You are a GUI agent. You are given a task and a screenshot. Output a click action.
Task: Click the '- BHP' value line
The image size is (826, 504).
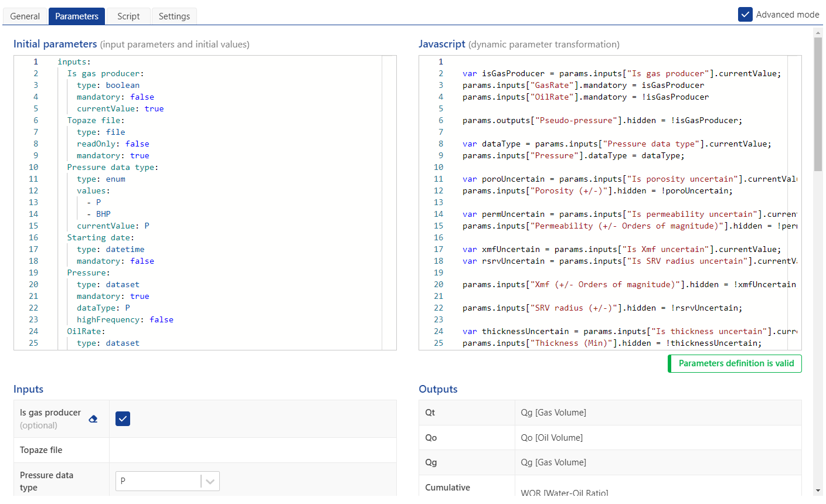pos(98,214)
